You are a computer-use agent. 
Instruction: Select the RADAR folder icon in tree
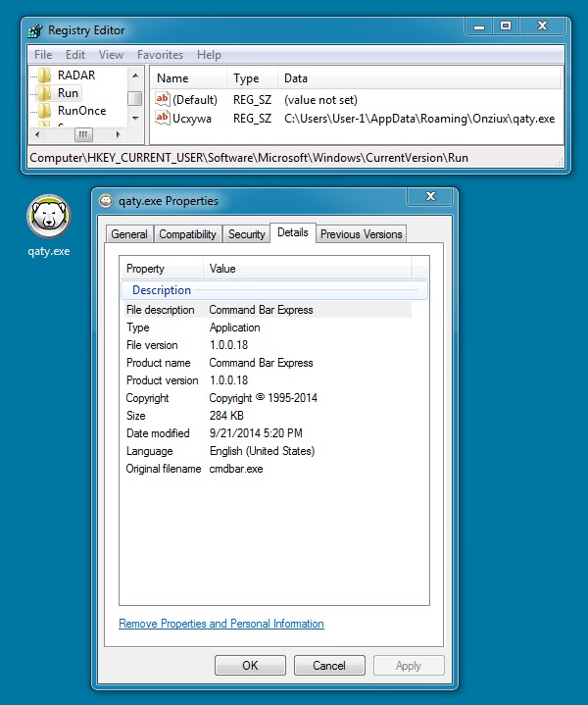(x=44, y=76)
